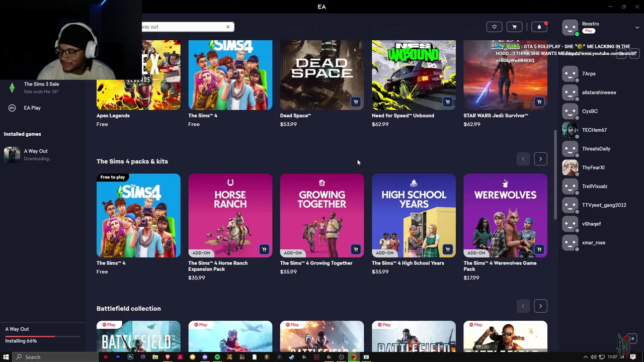Viewport: 644px width, 362px height.
Task: Open last Battlefield collection tile
Action: [x=505, y=336]
